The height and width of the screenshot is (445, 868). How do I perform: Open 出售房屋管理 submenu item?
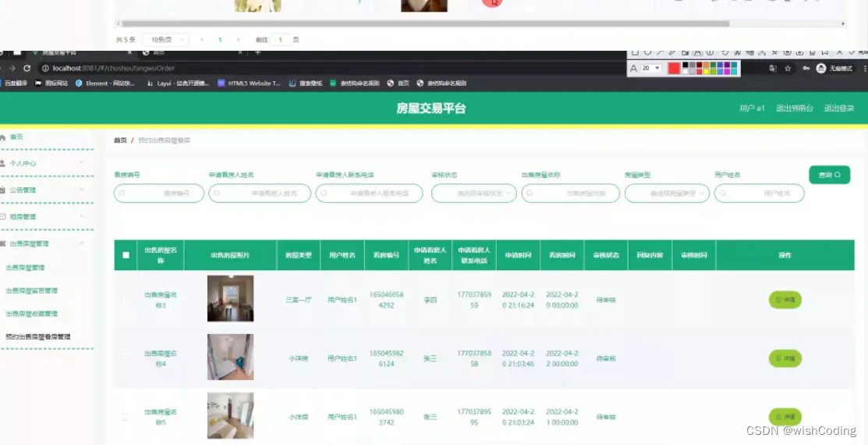click(x=26, y=268)
